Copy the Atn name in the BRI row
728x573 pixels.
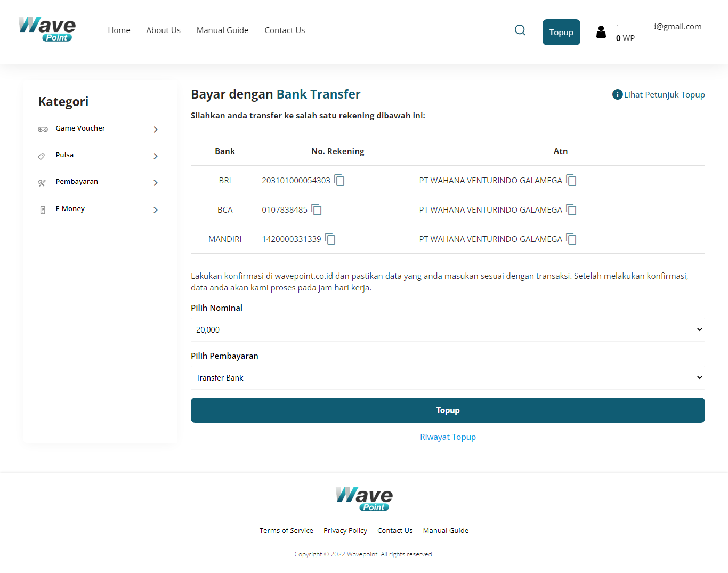pos(571,180)
